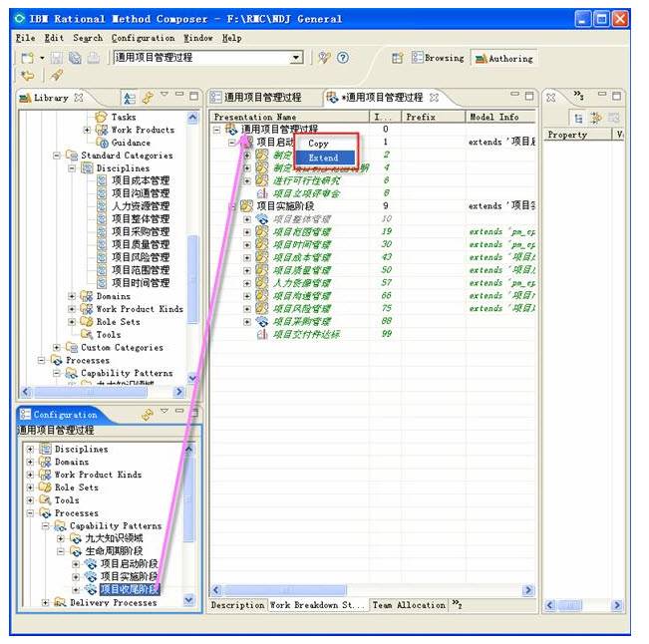Screen dimensions: 649x644
Task: Select 项目收尾阶段 in Configuration tree
Action: [129, 590]
